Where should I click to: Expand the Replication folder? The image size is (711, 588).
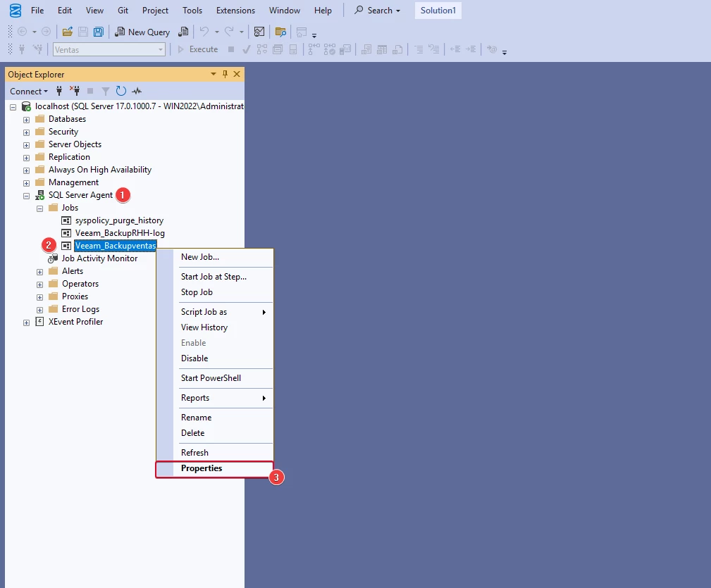(26, 158)
